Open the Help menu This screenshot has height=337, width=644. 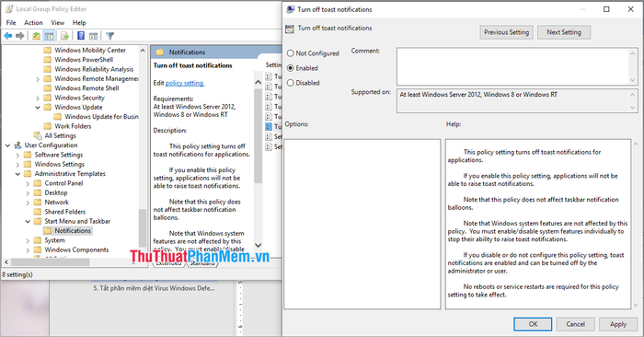pos(79,23)
